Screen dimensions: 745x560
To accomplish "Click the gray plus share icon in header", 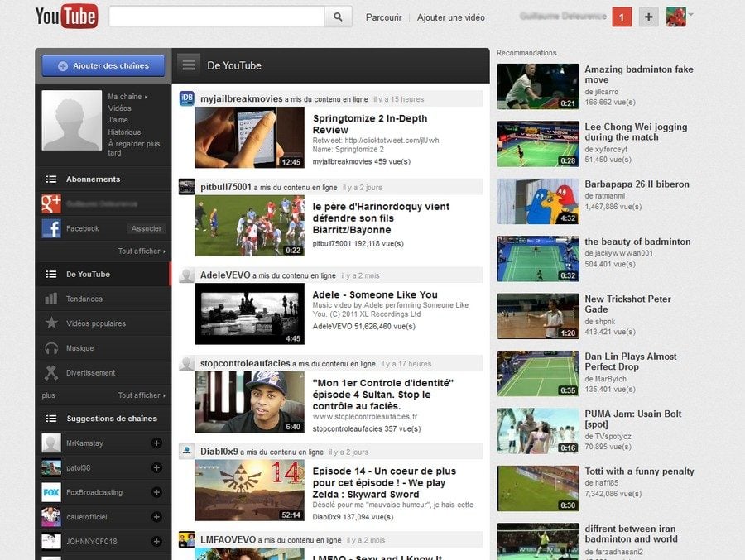I will [649, 17].
